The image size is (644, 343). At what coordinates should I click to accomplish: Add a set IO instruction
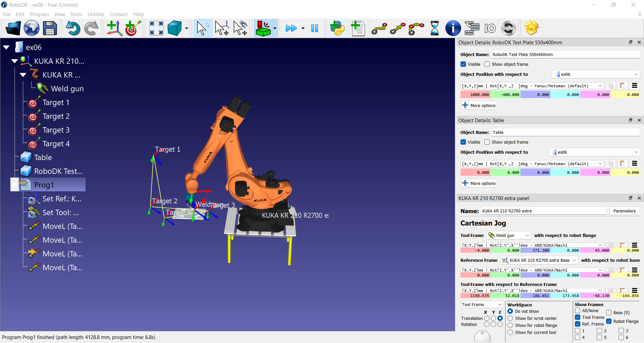[x=490, y=28]
